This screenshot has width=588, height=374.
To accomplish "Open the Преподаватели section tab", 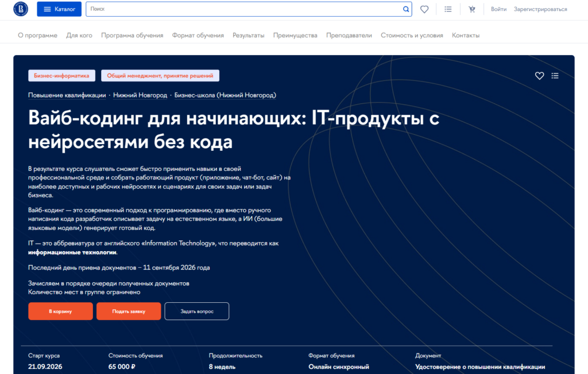I will (349, 35).
